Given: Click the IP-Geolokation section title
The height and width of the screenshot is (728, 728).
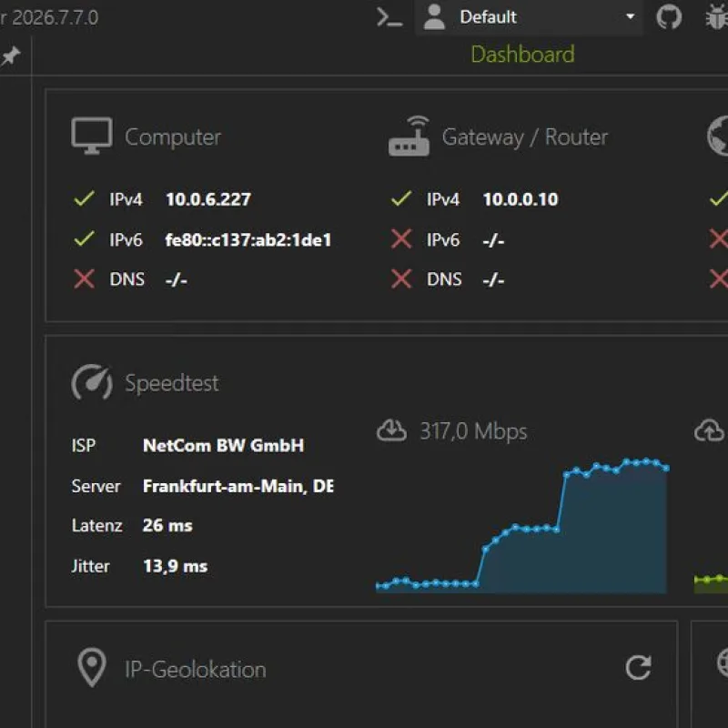Looking at the screenshot, I should [196, 670].
